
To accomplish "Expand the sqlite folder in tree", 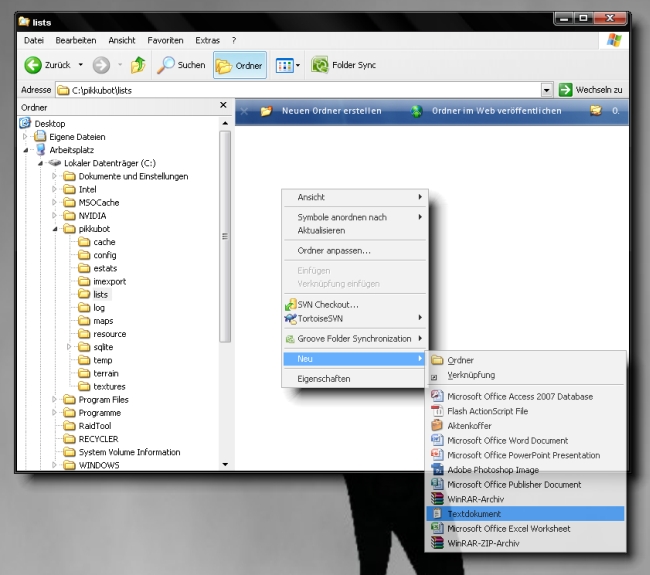I will pyautogui.click(x=69, y=347).
